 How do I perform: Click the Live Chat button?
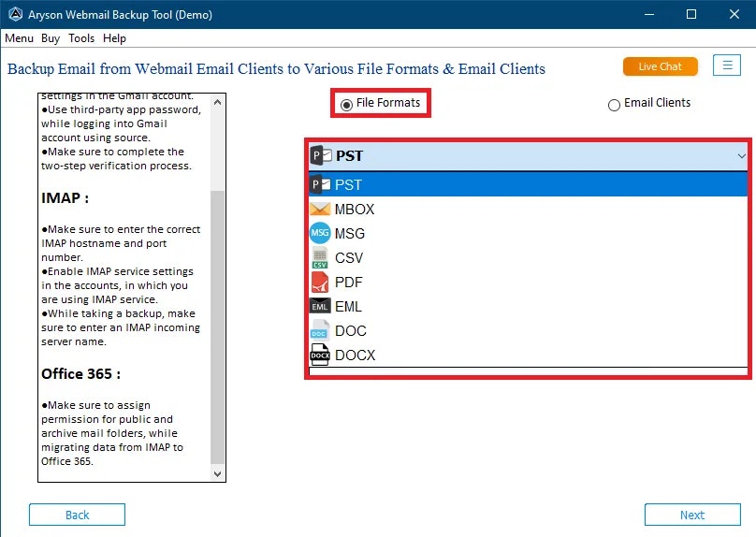660,66
